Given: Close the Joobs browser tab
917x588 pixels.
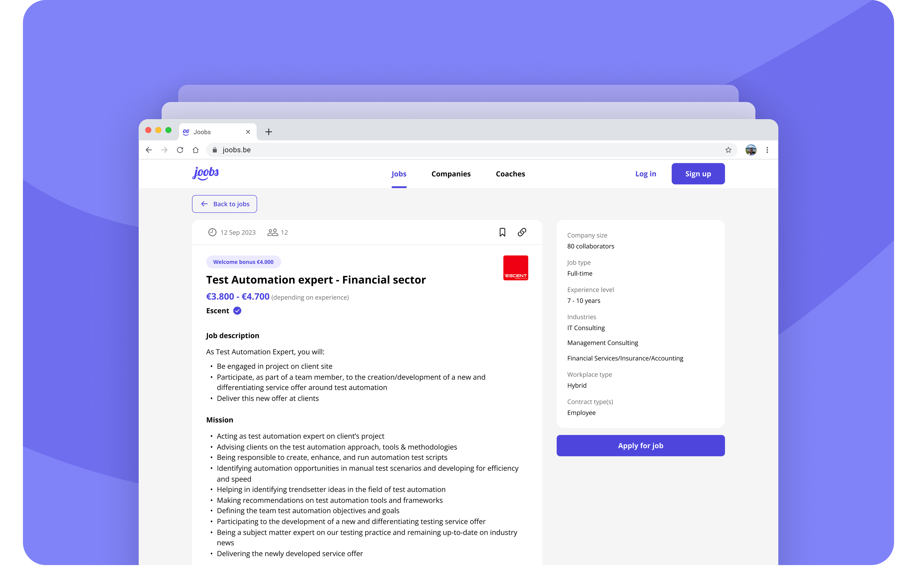Looking at the screenshot, I should (248, 132).
